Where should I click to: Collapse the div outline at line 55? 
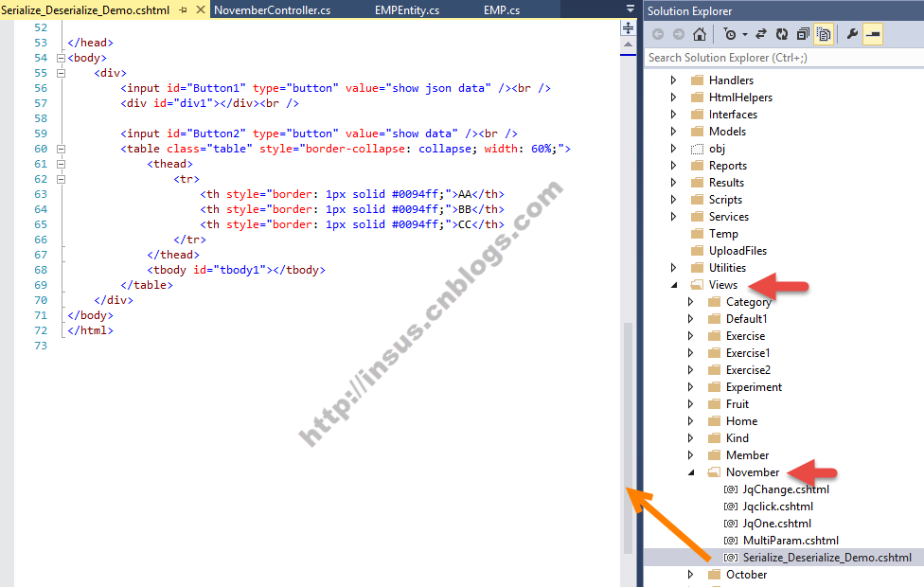coord(61,74)
